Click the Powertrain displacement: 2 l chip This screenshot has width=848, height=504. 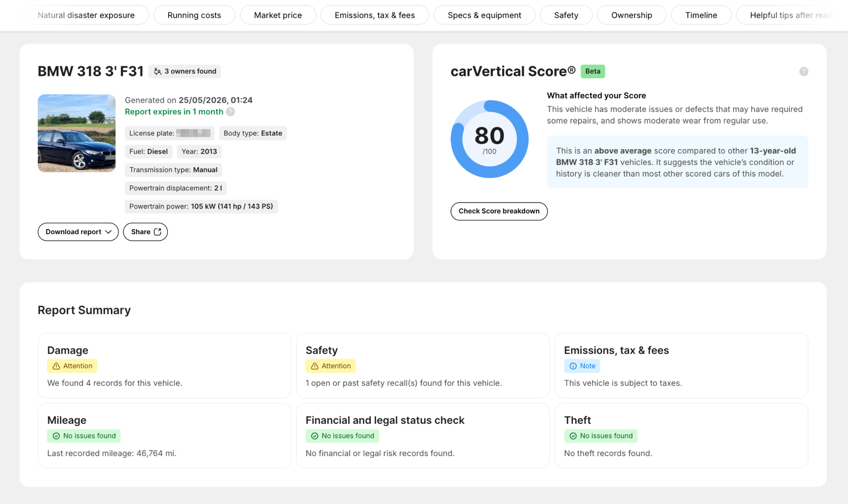(x=176, y=188)
